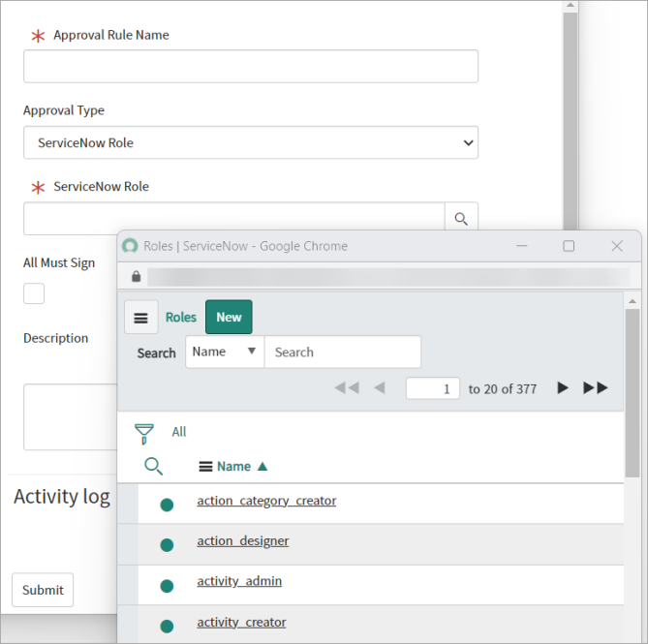Go to the previous page of roles

point(380,388)
